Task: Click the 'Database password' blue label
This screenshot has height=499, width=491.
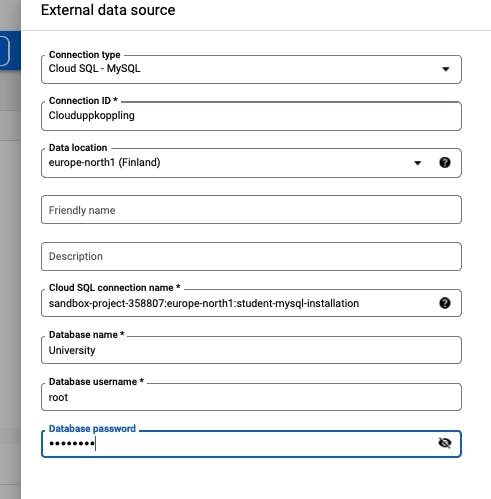Action: [x=92, y=428]
